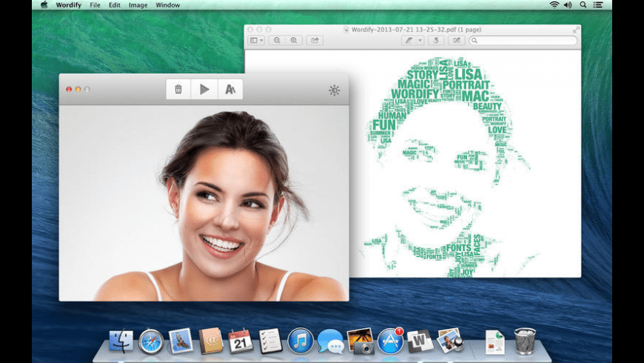Open Finder from the Dock
The image size is (644, 363).
pos(121,342)
